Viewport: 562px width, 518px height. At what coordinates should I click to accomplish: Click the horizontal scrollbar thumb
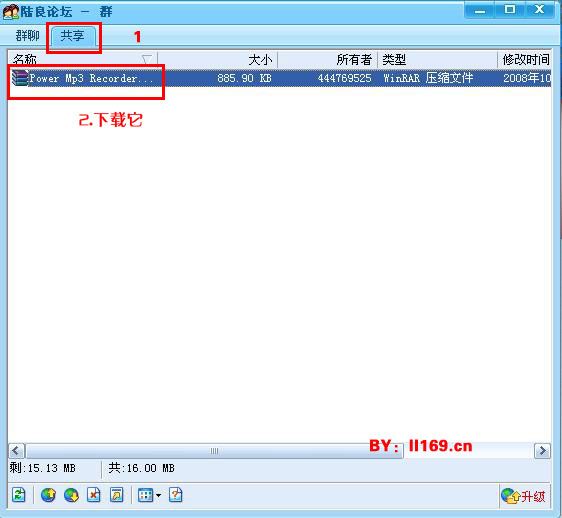[x=214, y=451]
